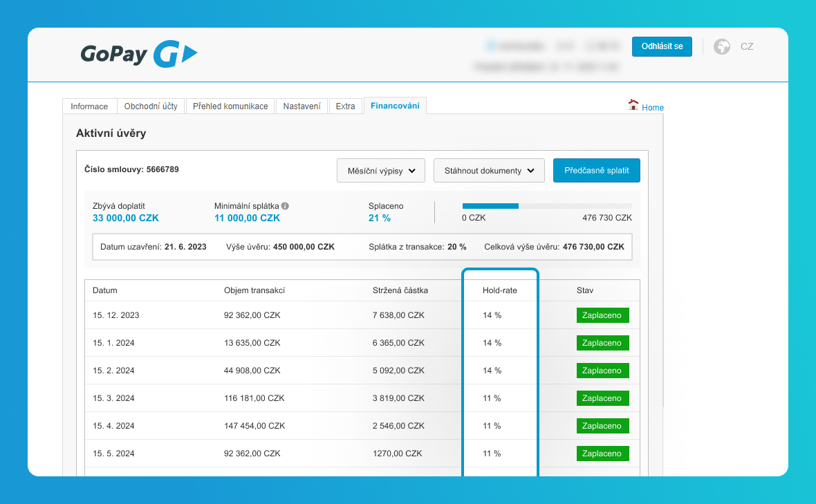The image size is (816, 504).
Task: Click the GoPay logo
Action: point(139,53)
